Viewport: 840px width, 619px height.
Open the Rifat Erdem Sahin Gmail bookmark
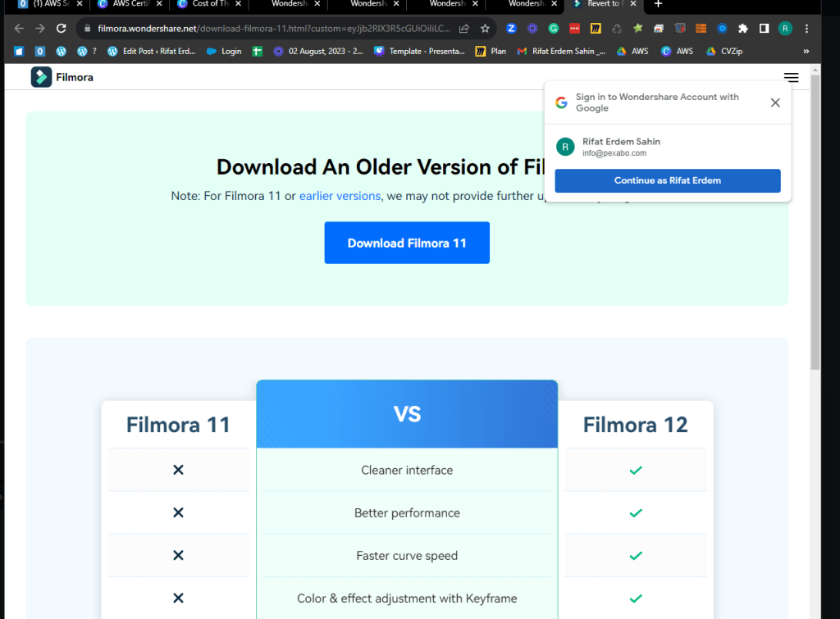(x=561, y=52)
